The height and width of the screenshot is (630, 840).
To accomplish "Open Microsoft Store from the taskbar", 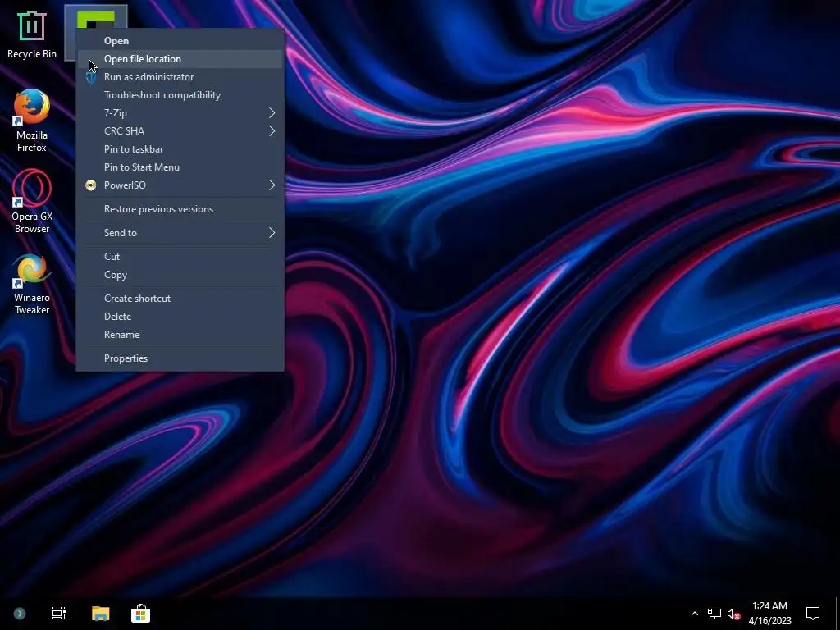I will pyautogui.click(x=140, y=614).
